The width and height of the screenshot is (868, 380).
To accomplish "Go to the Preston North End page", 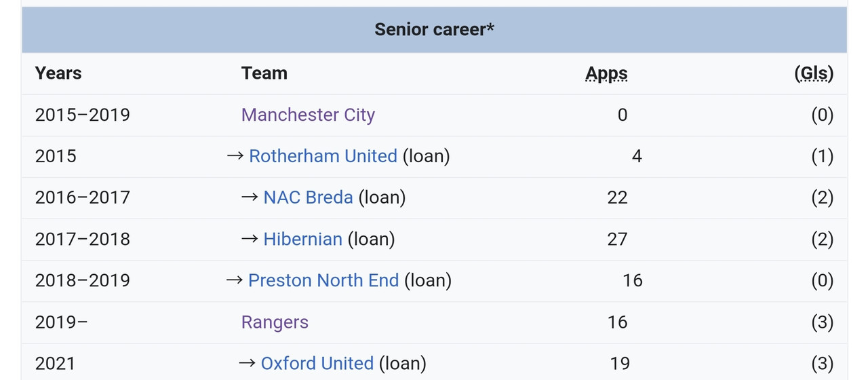I will [x=323, y=280].
